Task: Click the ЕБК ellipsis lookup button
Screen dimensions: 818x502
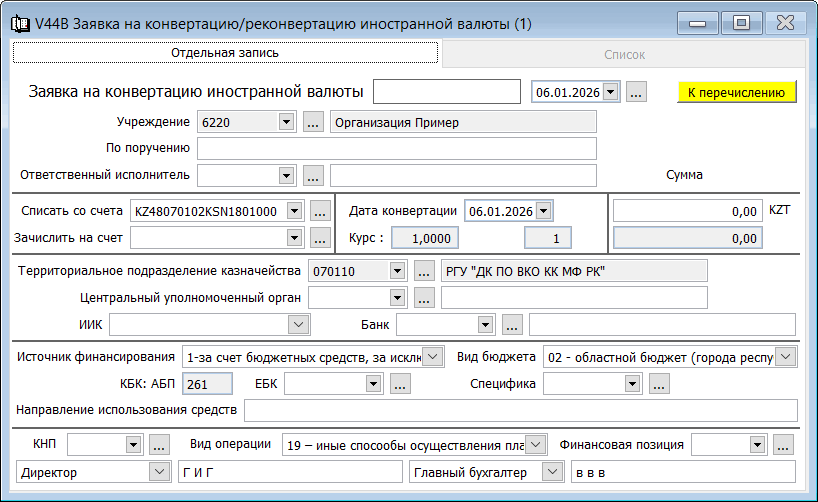Action: point(400,383)
